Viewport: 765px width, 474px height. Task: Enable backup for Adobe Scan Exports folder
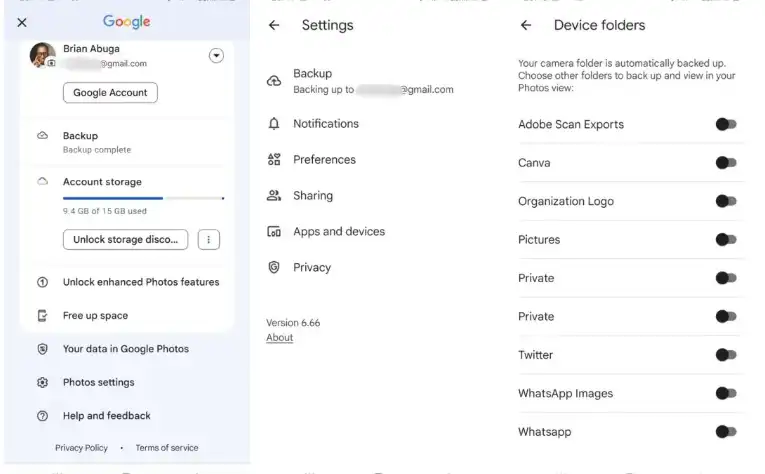[x=726, y=124]
